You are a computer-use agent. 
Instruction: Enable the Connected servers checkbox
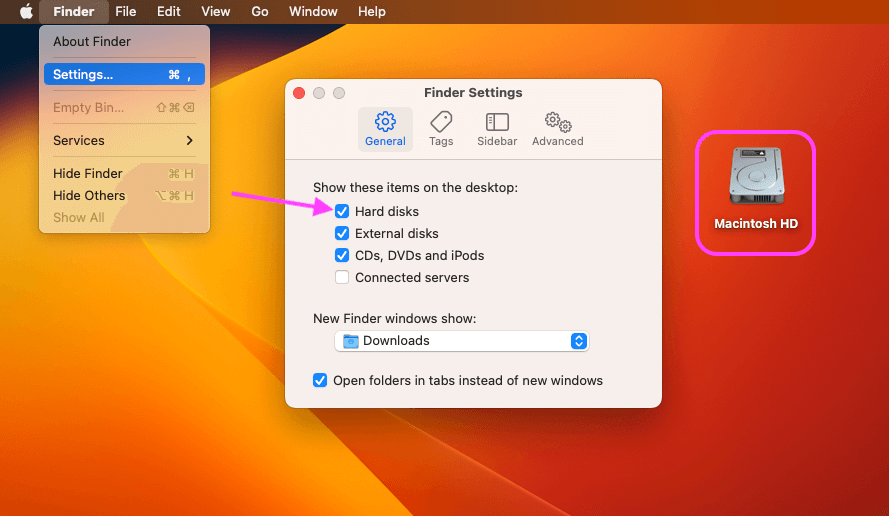tap(342, 277)
